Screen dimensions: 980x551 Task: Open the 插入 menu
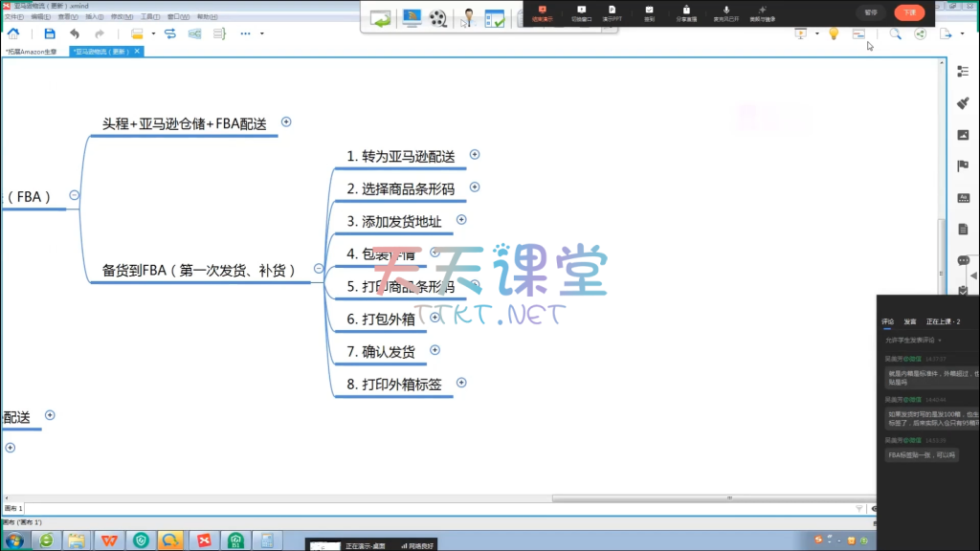95,16
